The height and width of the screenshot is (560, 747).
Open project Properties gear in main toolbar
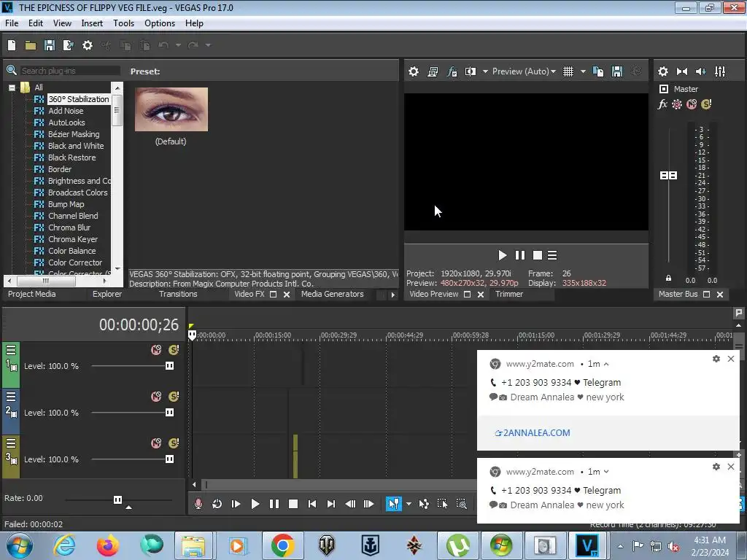coord(88,45)
